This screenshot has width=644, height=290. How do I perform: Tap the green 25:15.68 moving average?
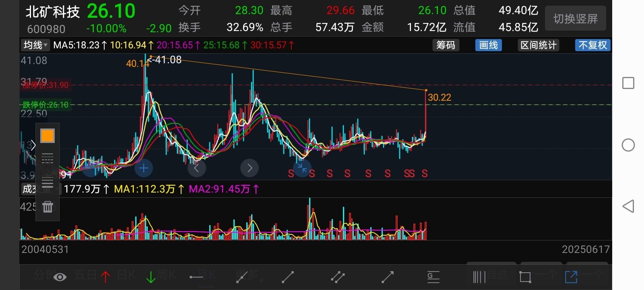coord(225,45)
